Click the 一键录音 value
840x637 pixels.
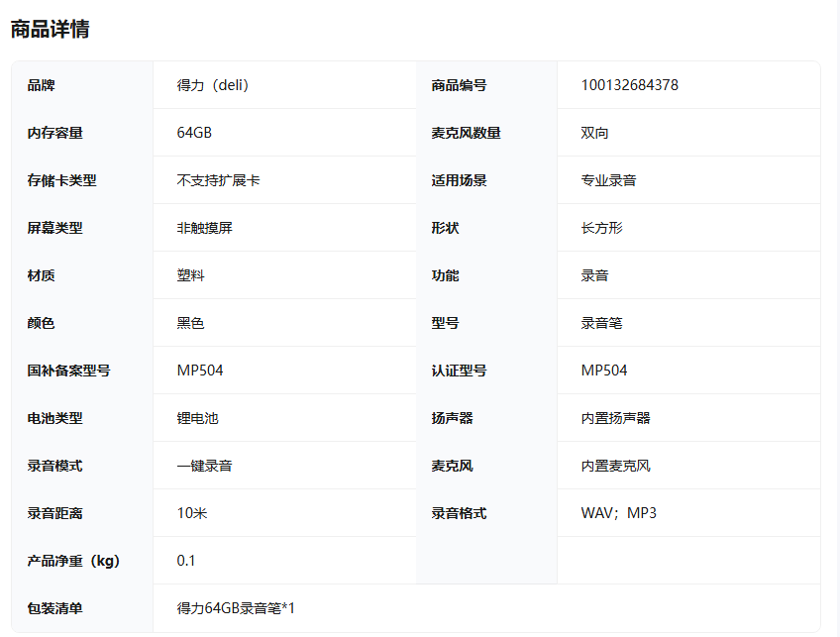[x=205, y=466]
